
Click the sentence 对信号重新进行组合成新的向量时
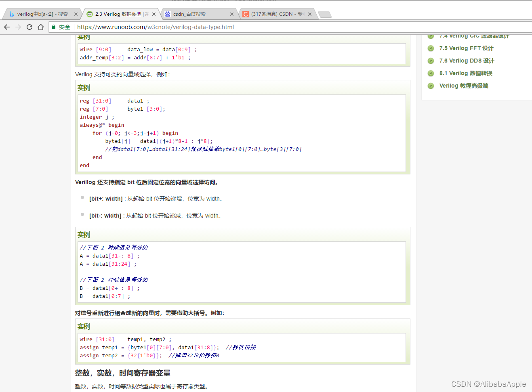coord(149,313)
